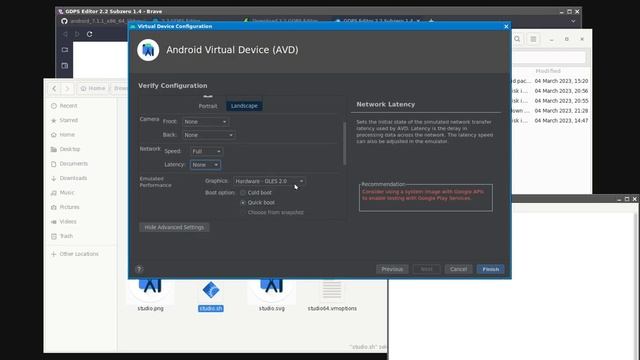Open view options icon in right file manager
The image size is (640, 360).
pyautogui.click(x=533, y=39)
